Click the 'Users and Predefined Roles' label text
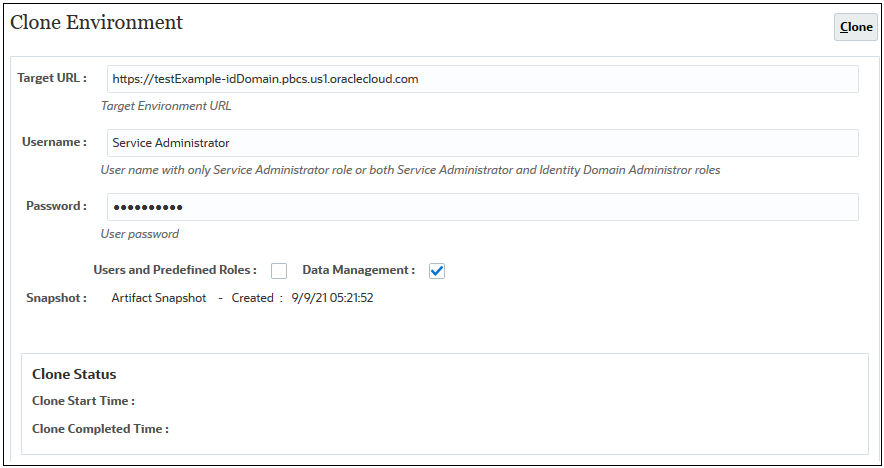The image size is (884, 468). click(175, 270)
